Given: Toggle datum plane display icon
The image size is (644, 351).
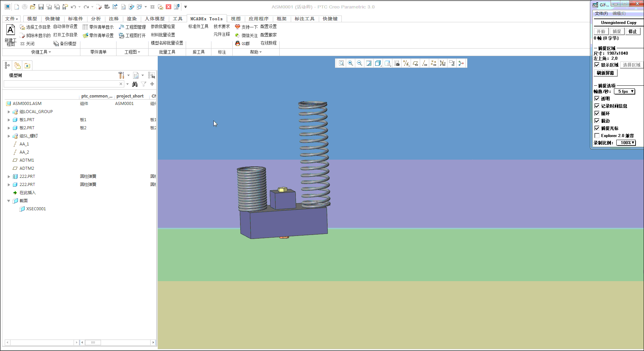Looking at the screenshot, I should [x=415, y=63].
